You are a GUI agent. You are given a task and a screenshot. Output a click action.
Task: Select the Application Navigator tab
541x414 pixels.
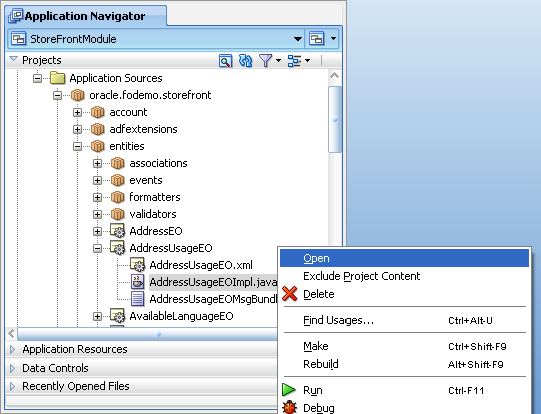click(86, 16)
